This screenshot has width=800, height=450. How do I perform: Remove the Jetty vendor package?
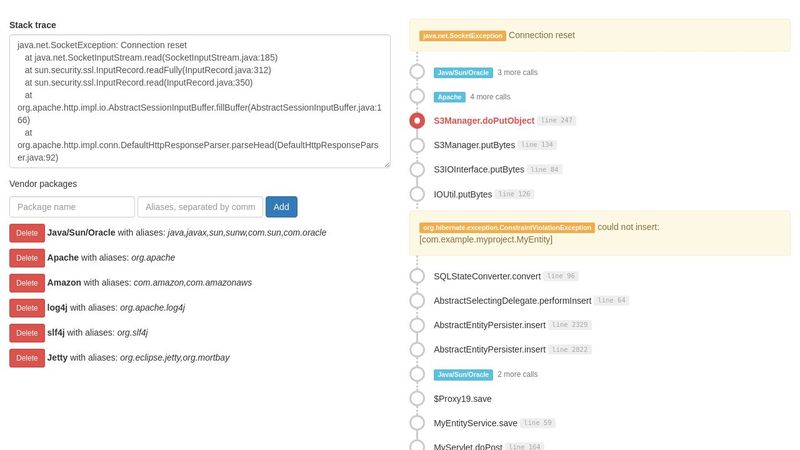point(26,357)
